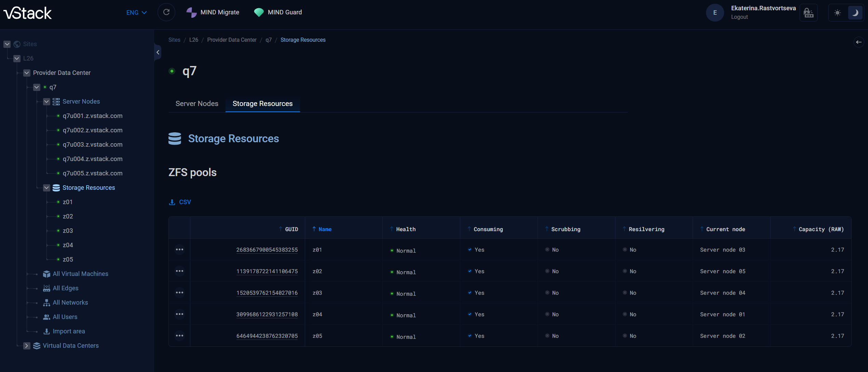Expand Virtual Data Centers tree node
The width and height of the screenshot is (868, 372).
(x=27, y=346)
